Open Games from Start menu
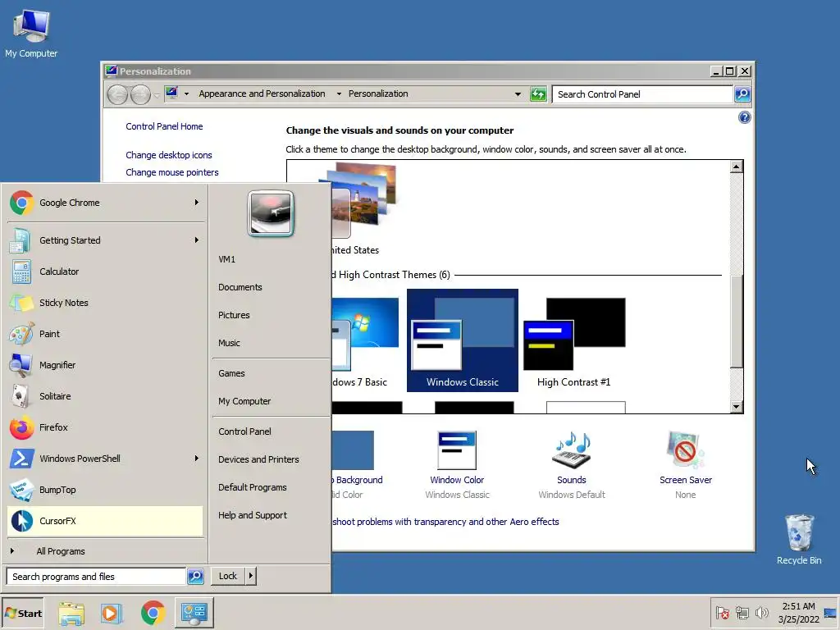Viewport: 840px width, 630px height. pos(271,373)
